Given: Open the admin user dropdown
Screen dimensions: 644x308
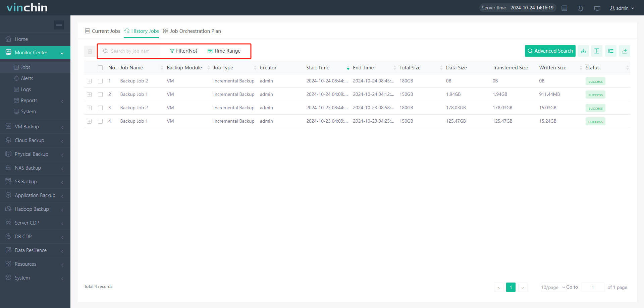Looking at the screenshot, I should click(622, 8).
